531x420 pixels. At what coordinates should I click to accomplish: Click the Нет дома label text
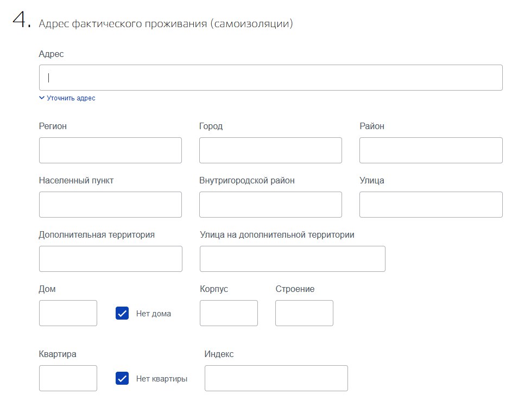click(154, 314)
